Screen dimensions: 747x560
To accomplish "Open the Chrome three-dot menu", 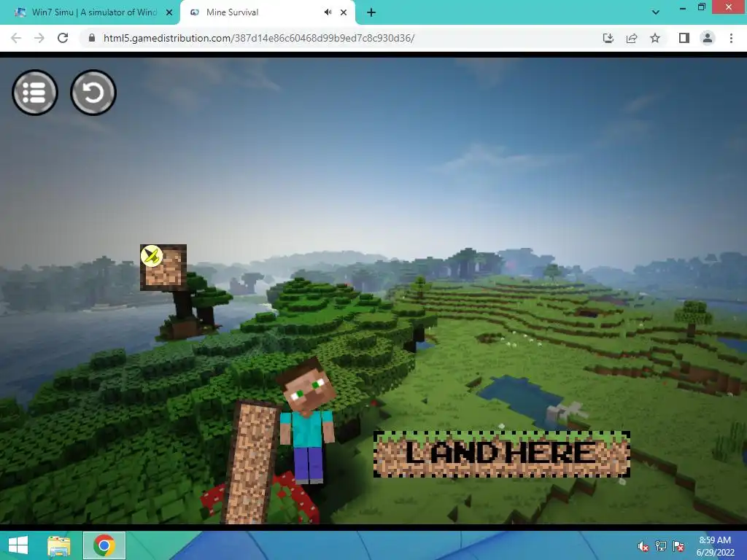I will (x=731, y=38).
